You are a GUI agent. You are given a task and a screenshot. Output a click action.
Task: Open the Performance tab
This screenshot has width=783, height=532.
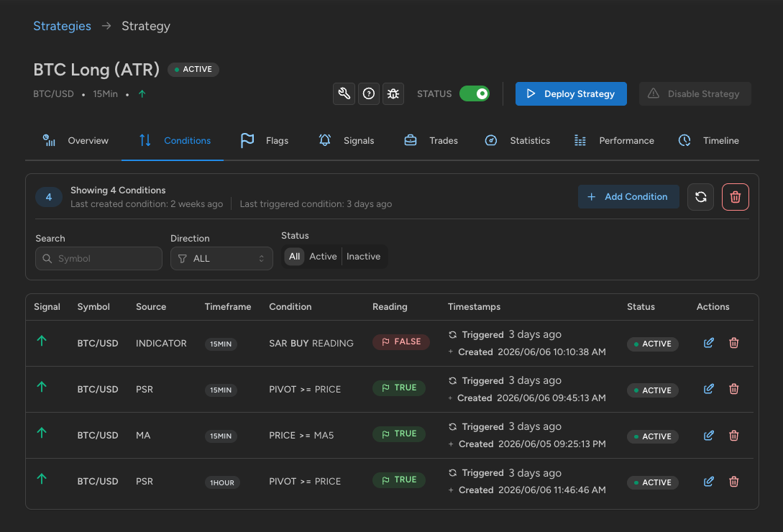[x=614, y=140]
